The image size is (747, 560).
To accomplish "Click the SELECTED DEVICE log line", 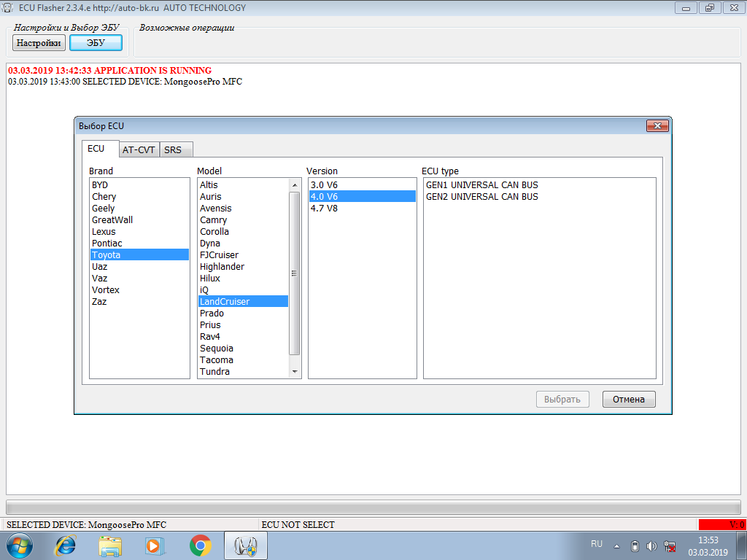I will tap(125, 82).
